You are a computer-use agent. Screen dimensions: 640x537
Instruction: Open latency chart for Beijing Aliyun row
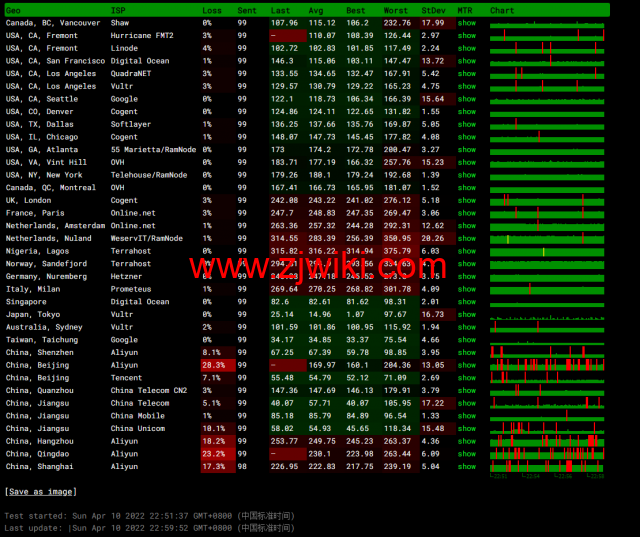(x=547, y=365)
